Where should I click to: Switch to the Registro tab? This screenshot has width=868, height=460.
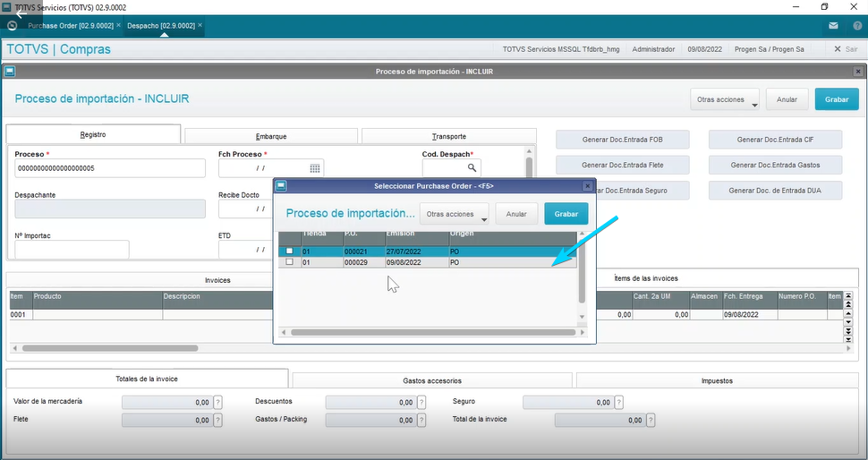click(x=93, y=134)
